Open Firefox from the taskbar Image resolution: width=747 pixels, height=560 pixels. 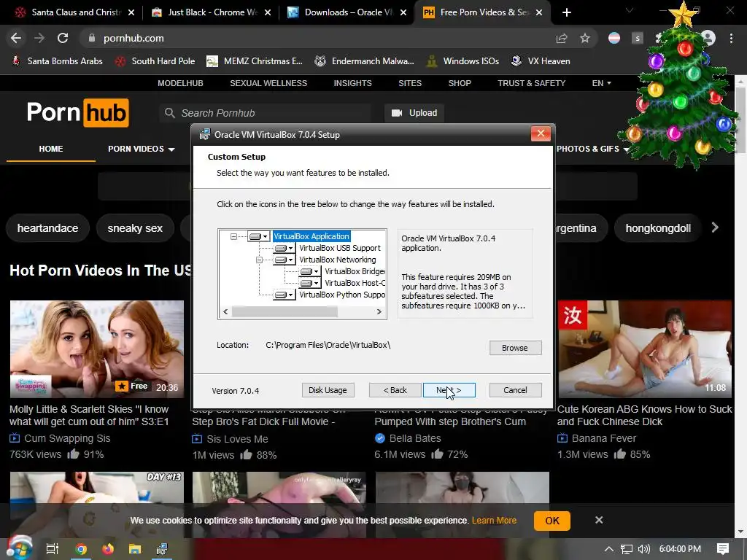[108, 549]
